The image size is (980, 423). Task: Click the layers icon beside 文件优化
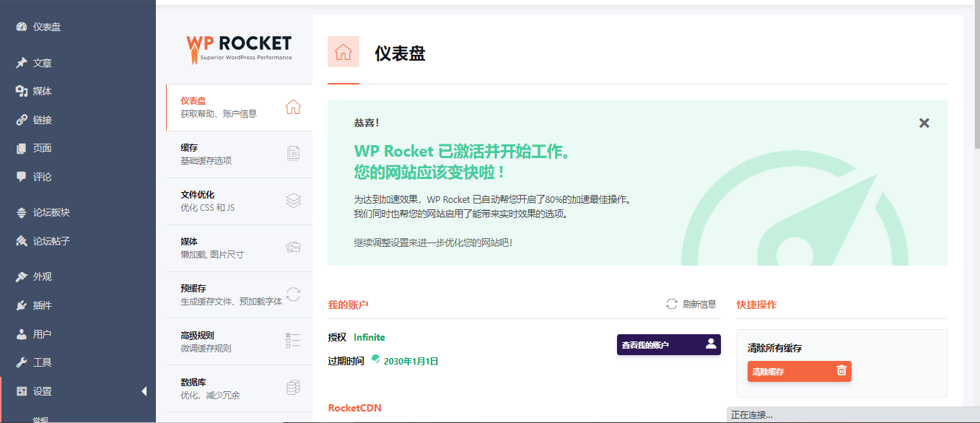(x=293, y=200)
